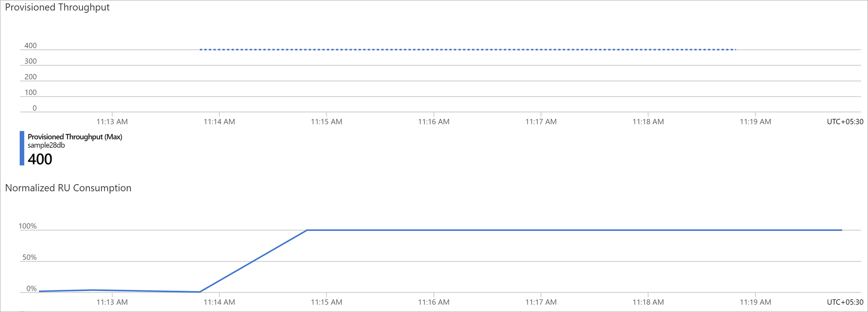Click UTC+05:30 under the Normalized RU chart
868x312 pixels.
[x=845, y=302]
